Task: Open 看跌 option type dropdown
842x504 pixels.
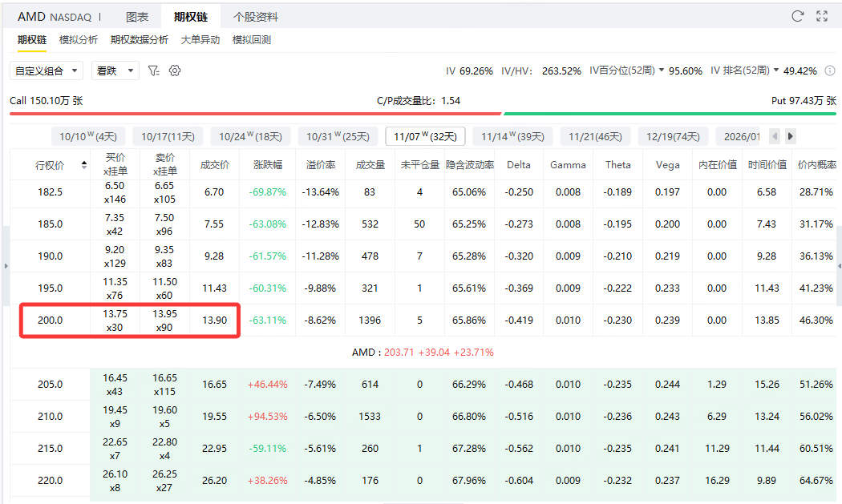Action: (115, 71)
